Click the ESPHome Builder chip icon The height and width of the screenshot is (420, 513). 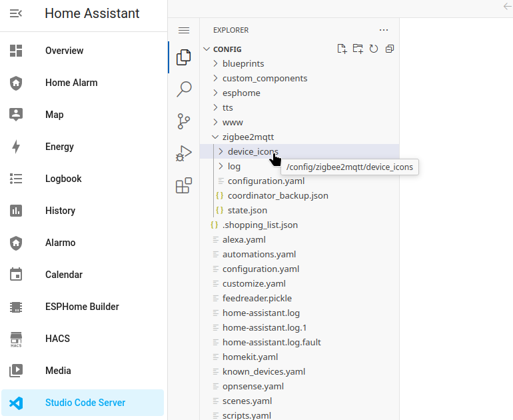click(16, 307)
